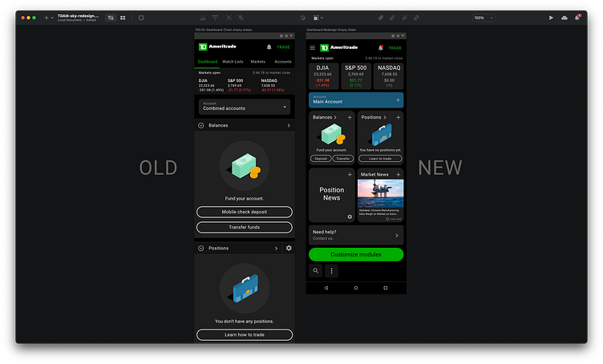The image size is (603, 364).
Task: Click the rounded-square icon right of the grid icon
Action: pyautogui.click(x=141, y=18)
